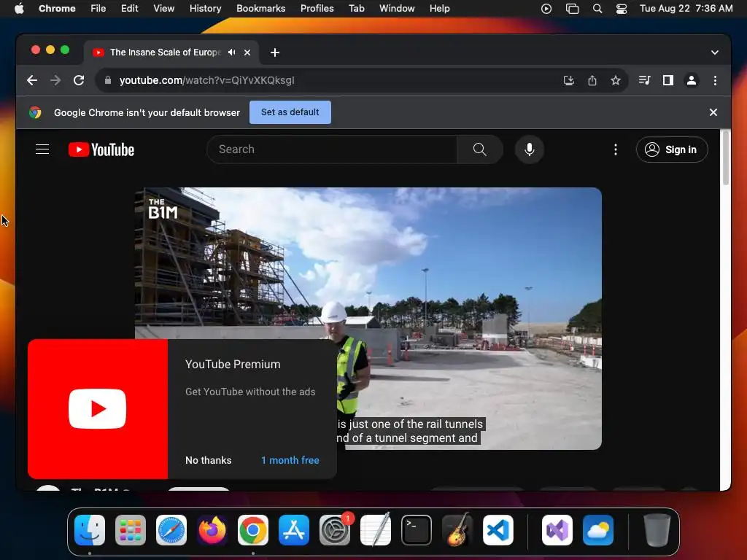
Task: Close the 'The Insane Scale of Europe' tab
Action: click(x=247, y=52)
